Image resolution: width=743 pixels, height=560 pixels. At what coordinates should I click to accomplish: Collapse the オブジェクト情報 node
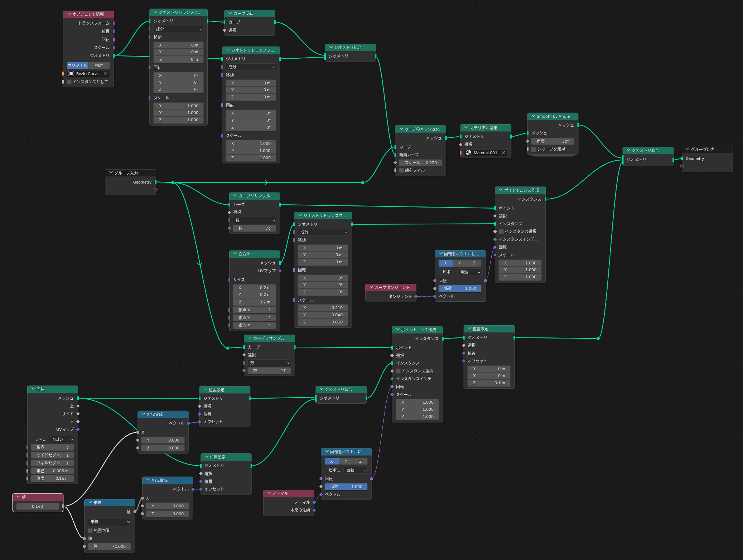tap(69, 14)
